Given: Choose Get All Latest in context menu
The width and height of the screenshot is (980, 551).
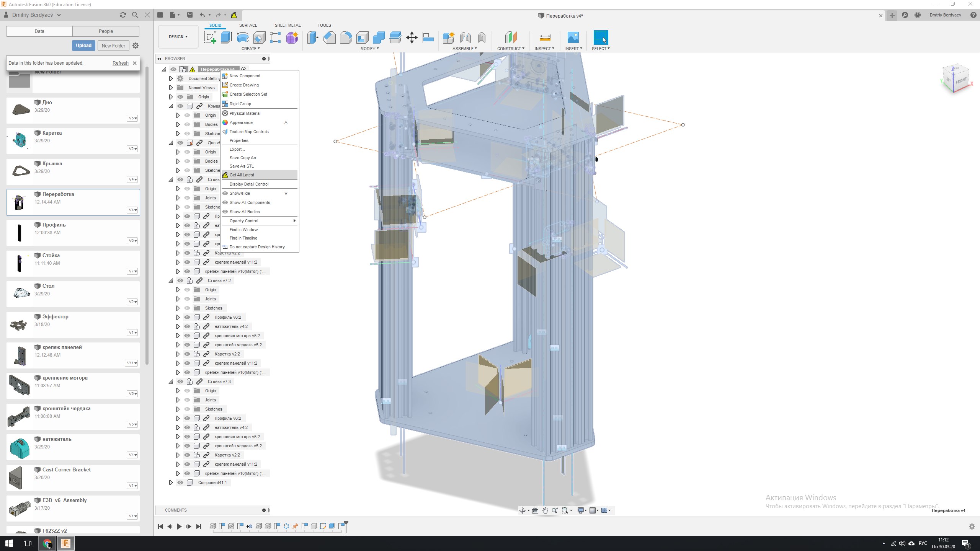Looking at the screenshot, I should pyautogui.click(x=242, y=175).
